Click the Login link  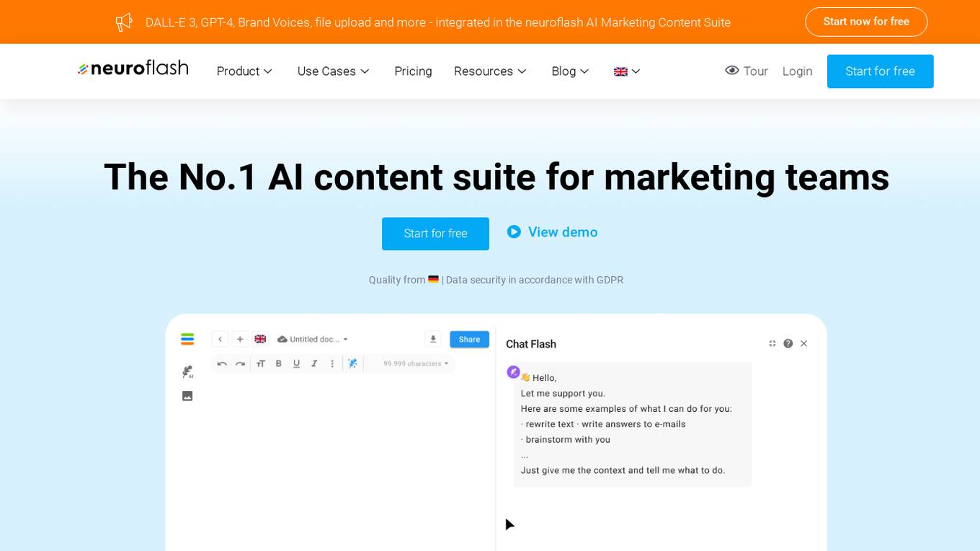click(797, 71)
